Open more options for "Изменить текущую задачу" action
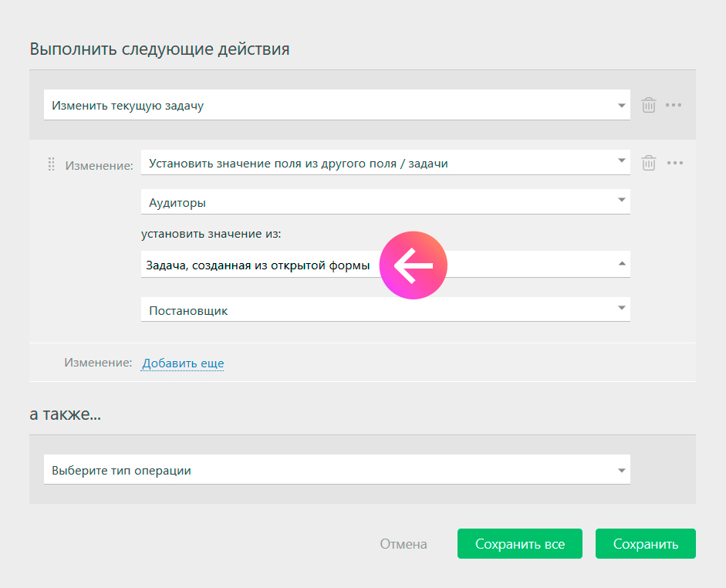This screenshot has height=588, width=726. pos(674,105)
